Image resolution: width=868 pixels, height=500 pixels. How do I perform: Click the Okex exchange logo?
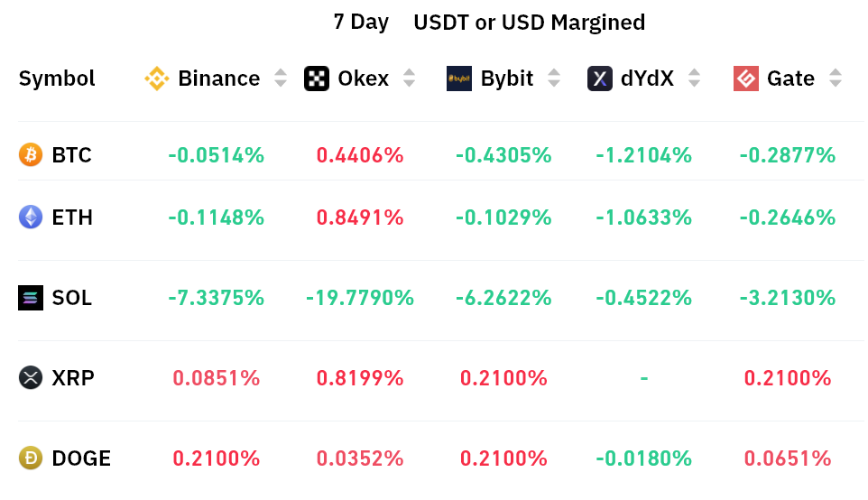click(x=317, y=79)
